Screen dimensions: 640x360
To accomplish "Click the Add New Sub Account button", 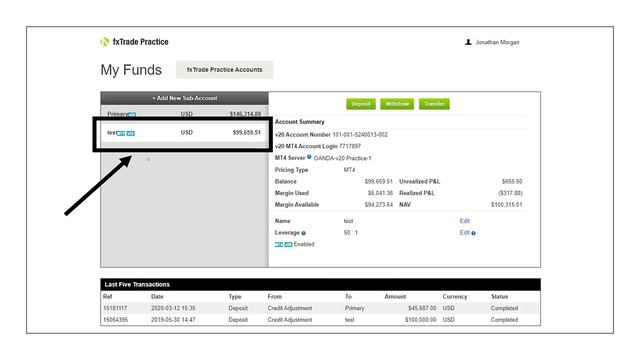I will click(x=184, y=98).
